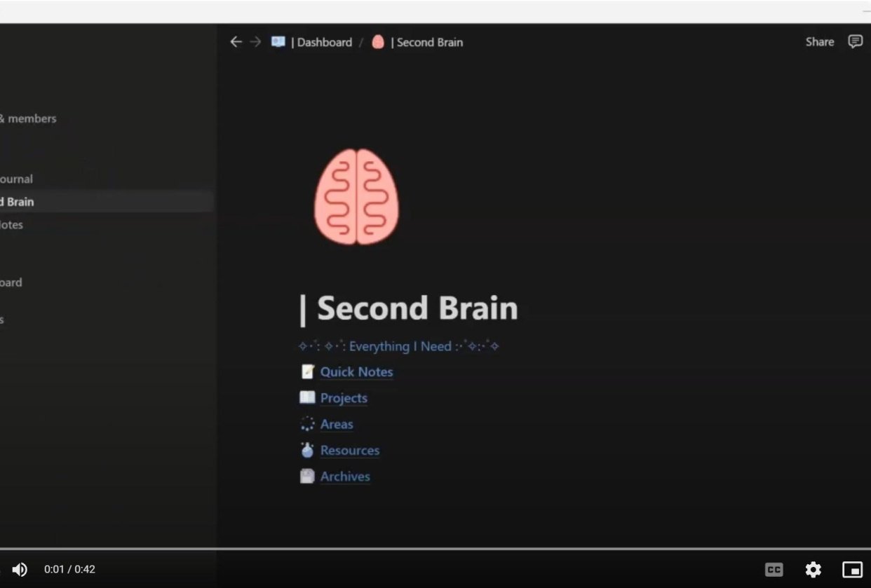Open the Quick Notes link

(x=356, y=371)
